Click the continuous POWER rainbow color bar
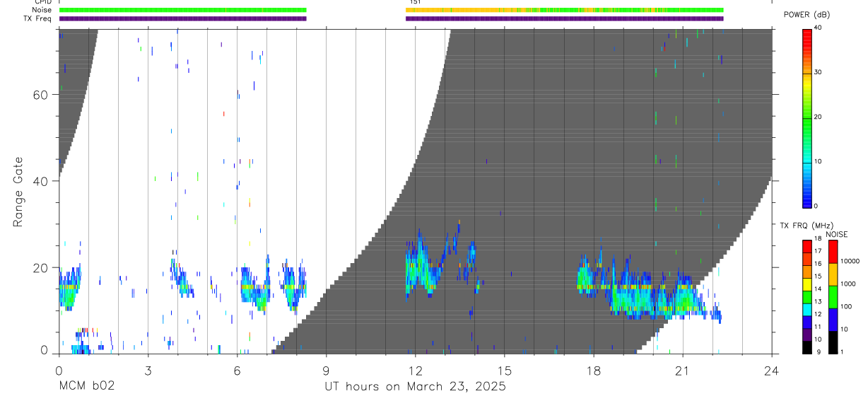The height and width of the screenshot is (401, 868). coord(807,117)
